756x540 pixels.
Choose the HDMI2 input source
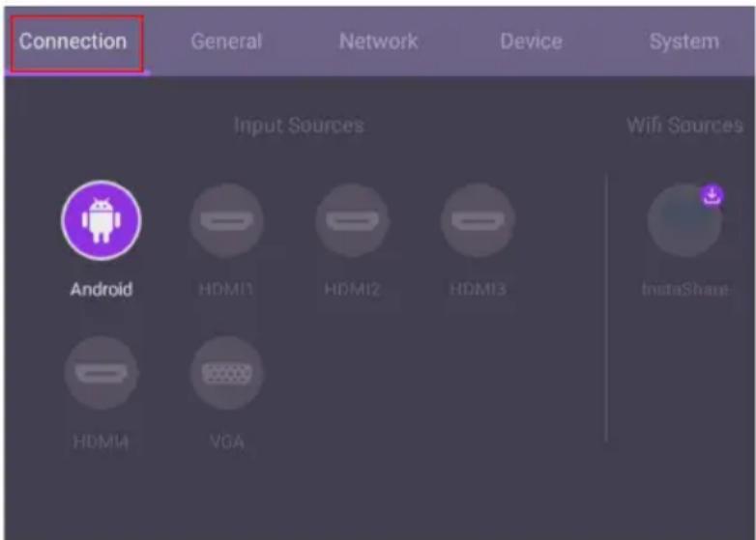(353, 220)
